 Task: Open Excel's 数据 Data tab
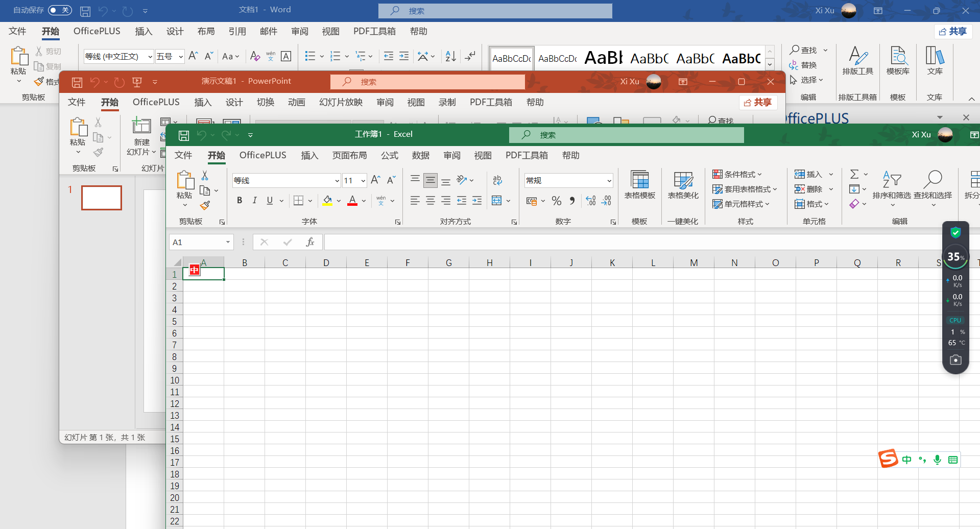coord(420,155)
